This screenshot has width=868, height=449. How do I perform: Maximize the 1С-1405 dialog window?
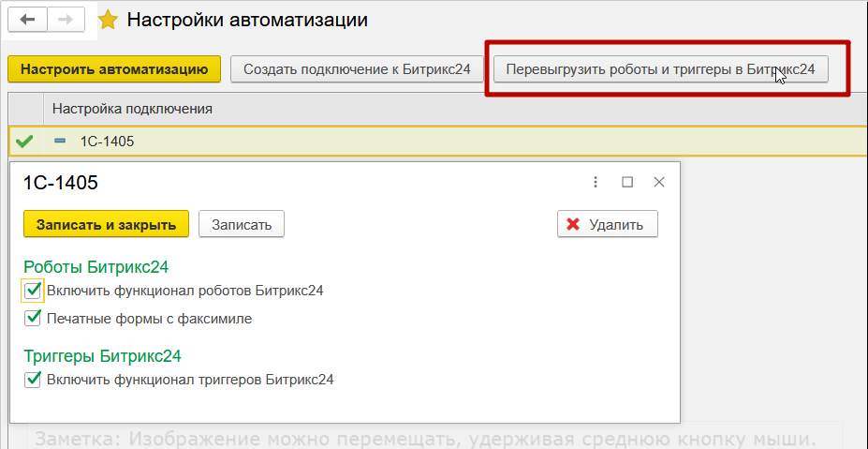click(x=627, y=182)
